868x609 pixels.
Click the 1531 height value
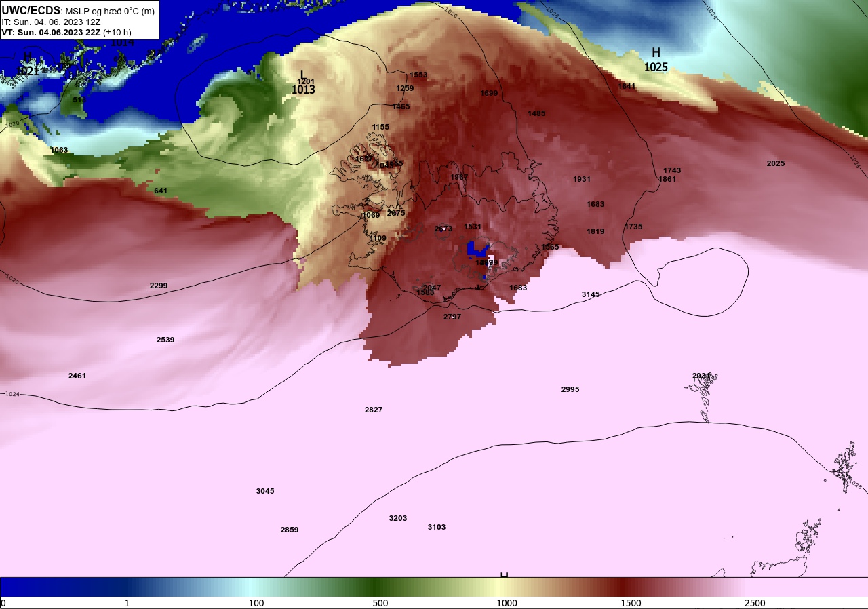(473, 227)
